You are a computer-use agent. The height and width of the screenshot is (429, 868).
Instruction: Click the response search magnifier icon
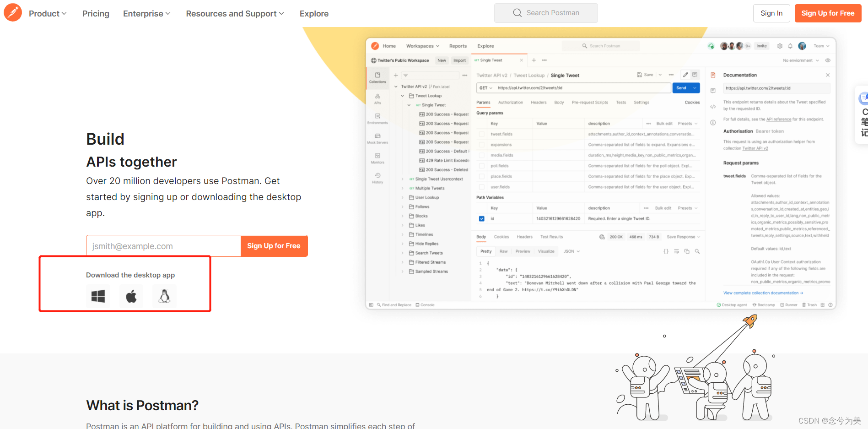(x=697, y=251)
